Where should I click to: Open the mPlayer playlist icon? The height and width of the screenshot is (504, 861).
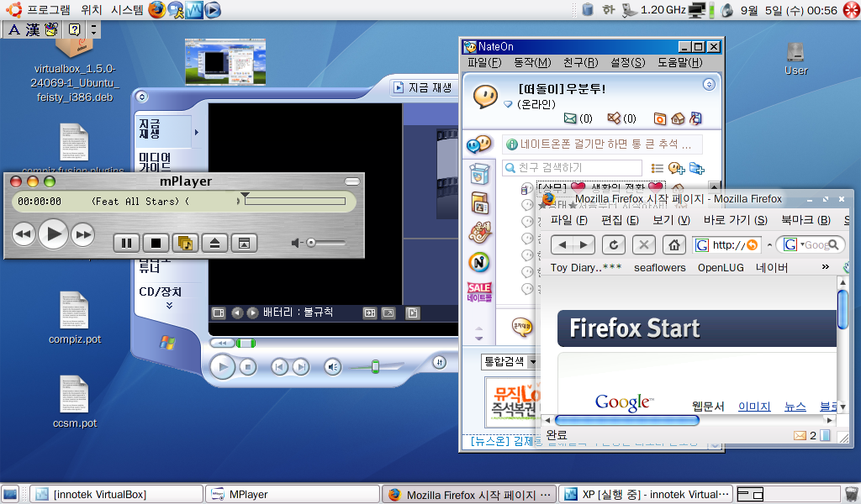click(186, 243)
